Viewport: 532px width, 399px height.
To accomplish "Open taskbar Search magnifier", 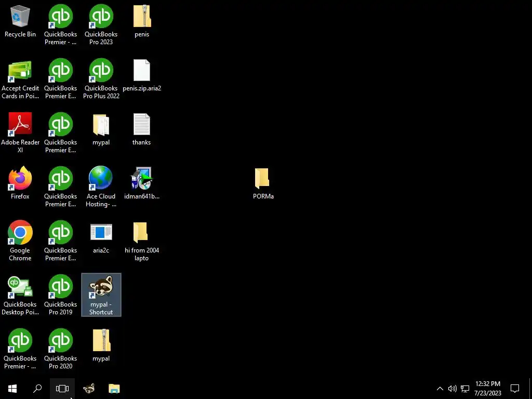I will click(37, 389).
